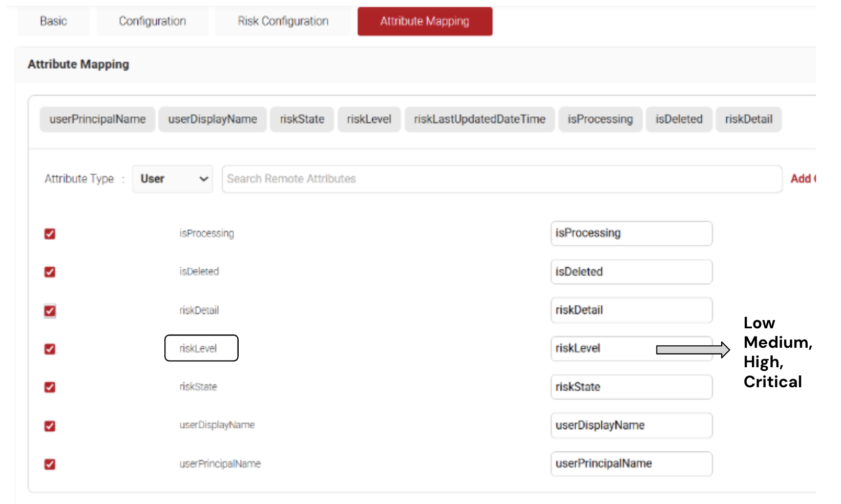Open the Configuration tab
Viewport: 841px width, 504px height.
152,21
